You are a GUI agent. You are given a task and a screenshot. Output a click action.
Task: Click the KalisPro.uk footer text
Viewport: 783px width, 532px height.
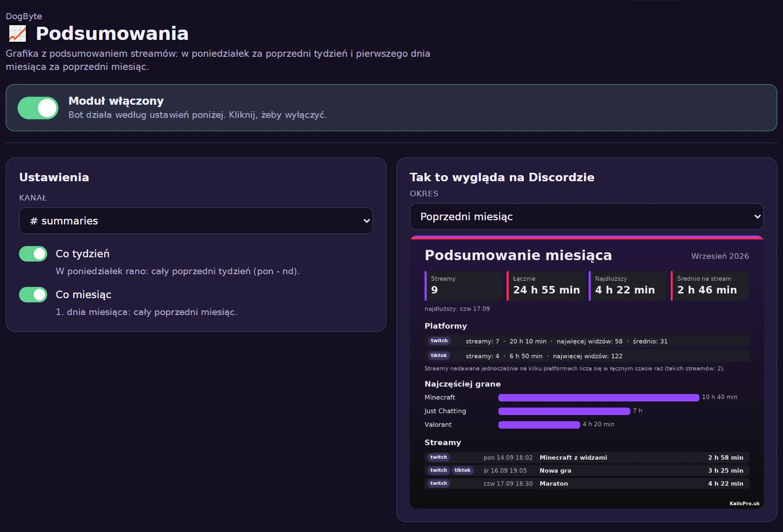[x=745, y=503]
